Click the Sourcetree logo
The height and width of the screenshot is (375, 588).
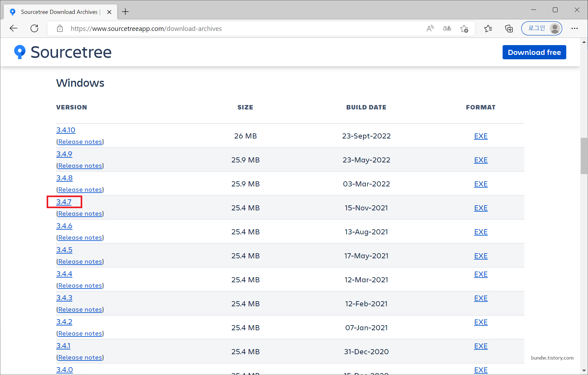click(x=63, y=52)
